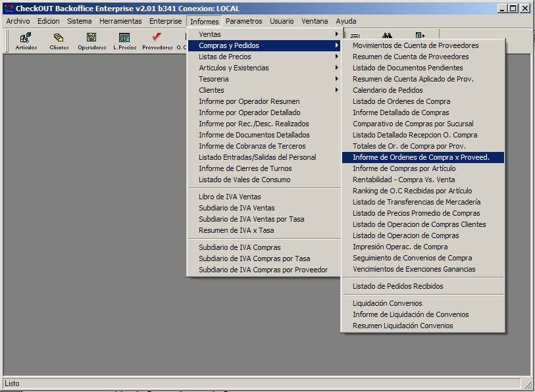Choose Subdiario de IVA Compras
535x392 pixels.
tap(264, 247)
